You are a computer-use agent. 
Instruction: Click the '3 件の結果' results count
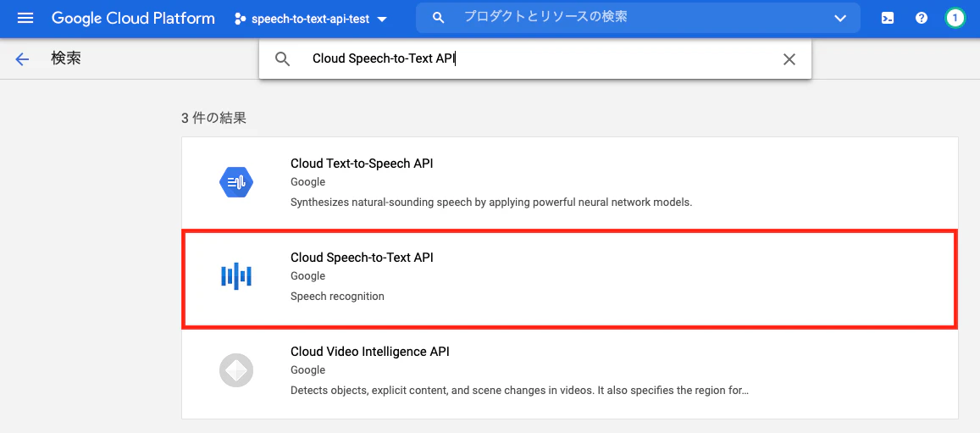[214, 118]
